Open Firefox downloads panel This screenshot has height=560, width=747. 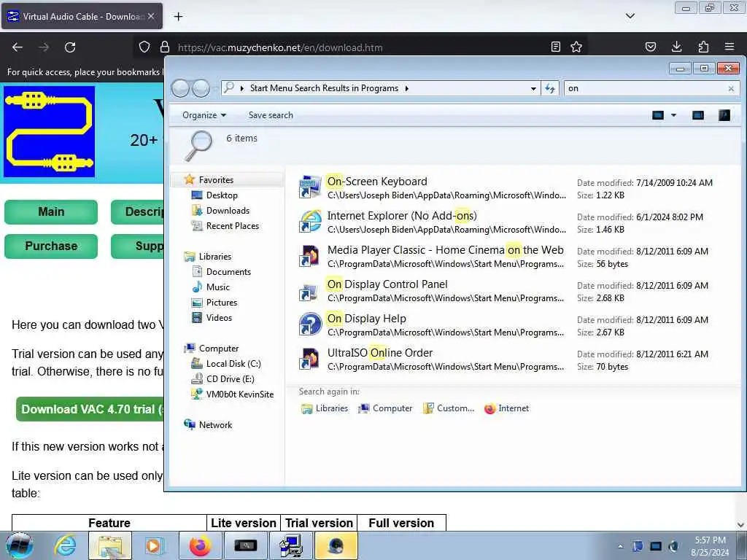point(676,47)
